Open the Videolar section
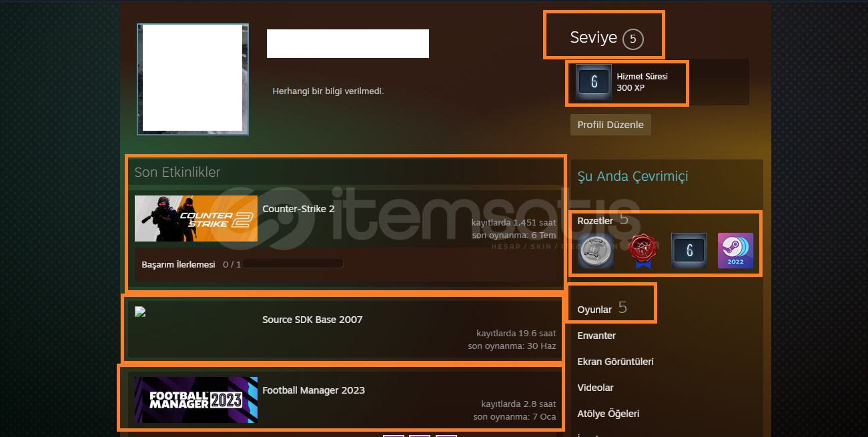868x437 pixels. click(x=595, y=388)
